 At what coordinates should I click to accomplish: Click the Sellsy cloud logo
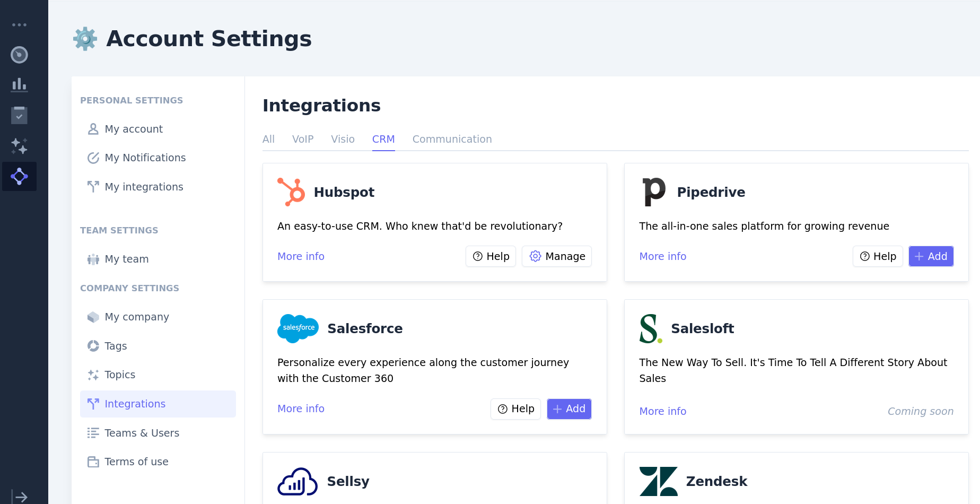297,481
